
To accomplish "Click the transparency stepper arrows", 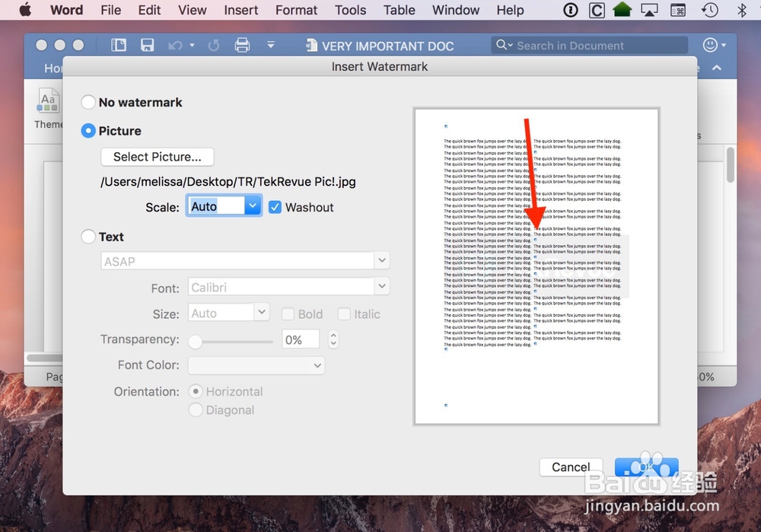I will [x=333, y=339].
